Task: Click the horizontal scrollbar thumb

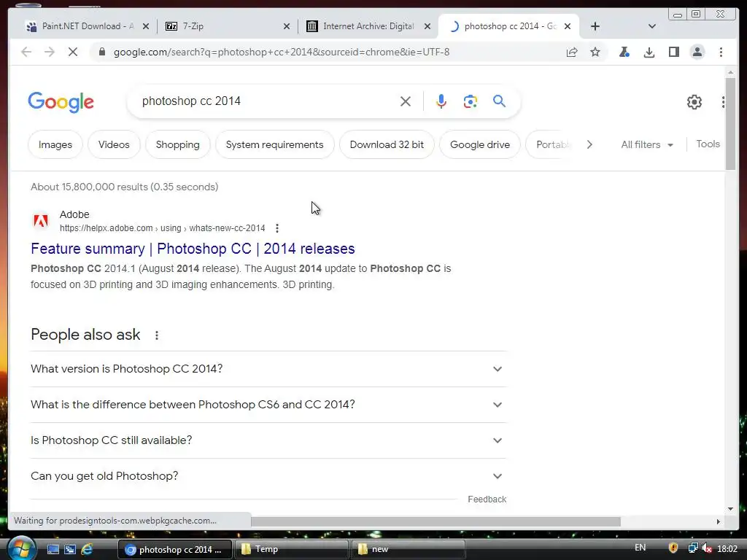Action: coord(436,521)
